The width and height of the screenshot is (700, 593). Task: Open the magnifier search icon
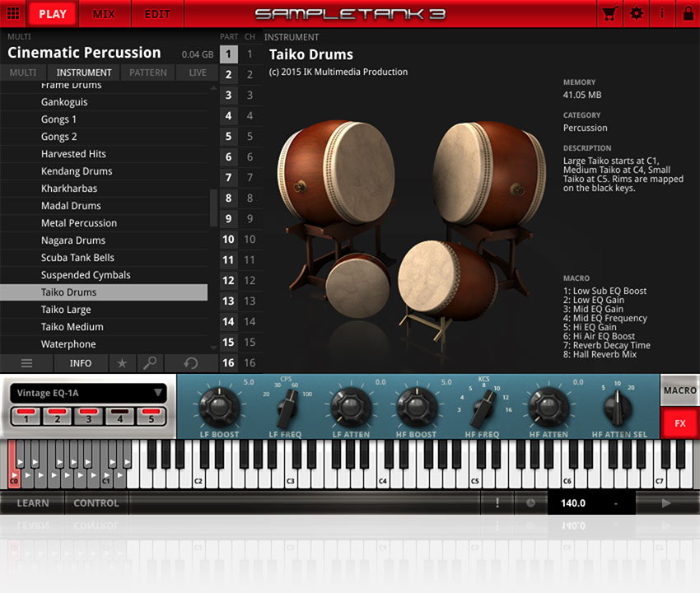click(x=150, y=363)
